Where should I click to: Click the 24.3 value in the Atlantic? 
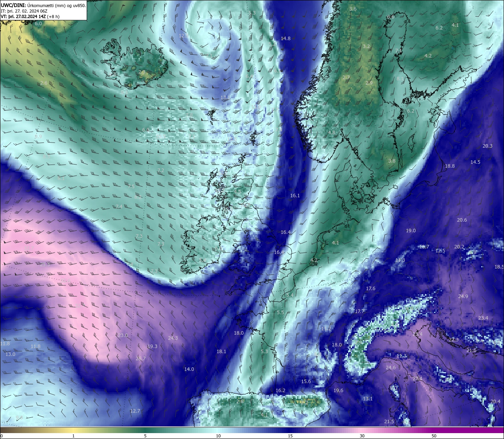(x=173, y=338)
